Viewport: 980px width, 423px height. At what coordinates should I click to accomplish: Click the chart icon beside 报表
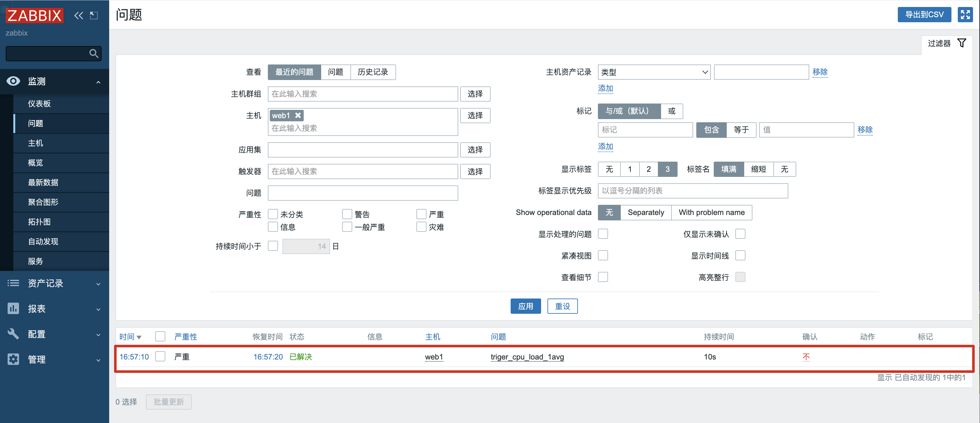pyautogui.click(x=13, y=308)
